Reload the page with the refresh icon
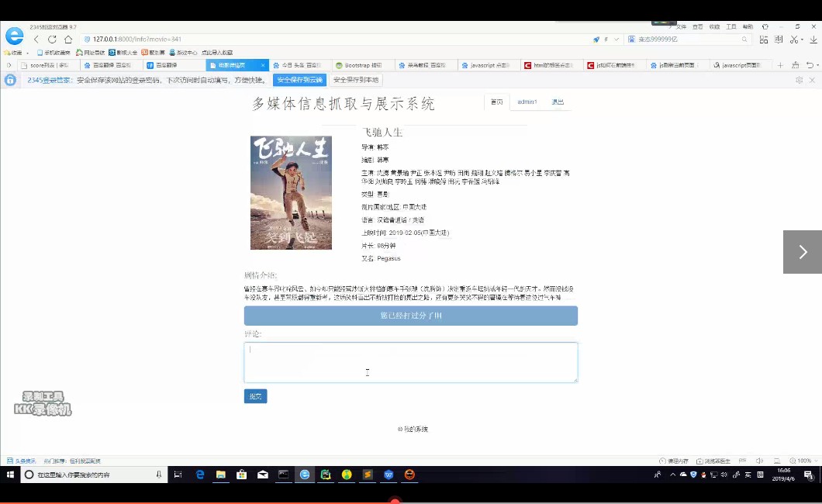 52,40
